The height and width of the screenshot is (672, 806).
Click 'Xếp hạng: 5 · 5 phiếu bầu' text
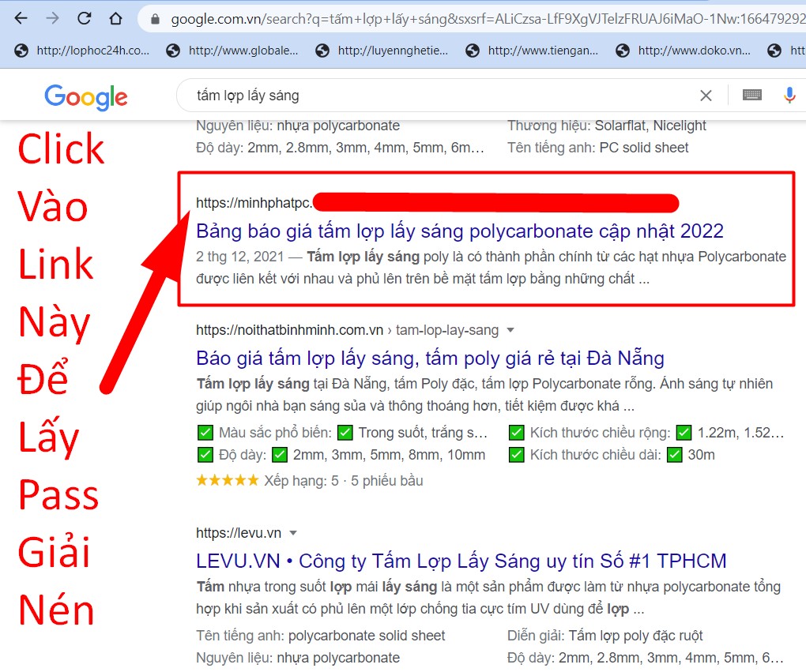tap(344, 481)
